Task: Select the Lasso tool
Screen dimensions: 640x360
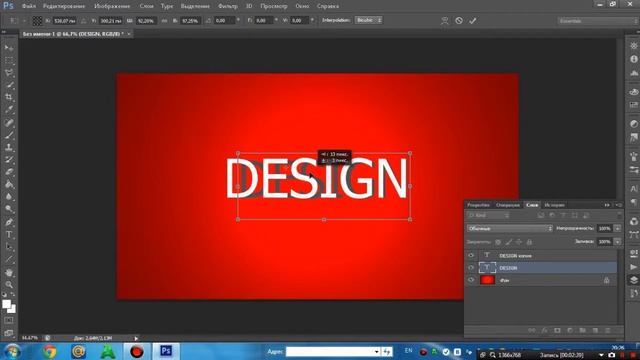Action: pos(9,73)
